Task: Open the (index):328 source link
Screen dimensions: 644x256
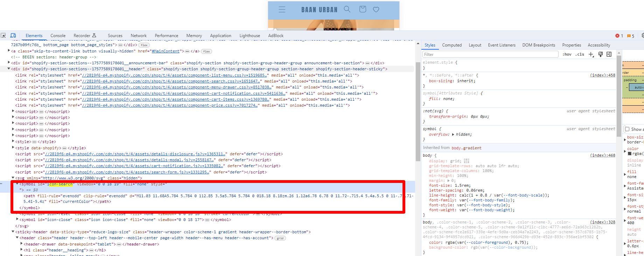Action: 602,222
